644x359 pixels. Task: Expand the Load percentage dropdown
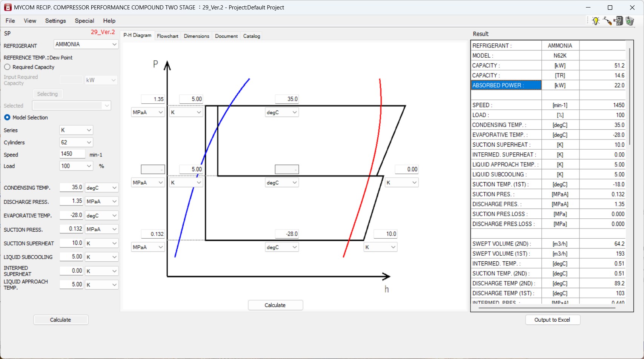point(76,166)
